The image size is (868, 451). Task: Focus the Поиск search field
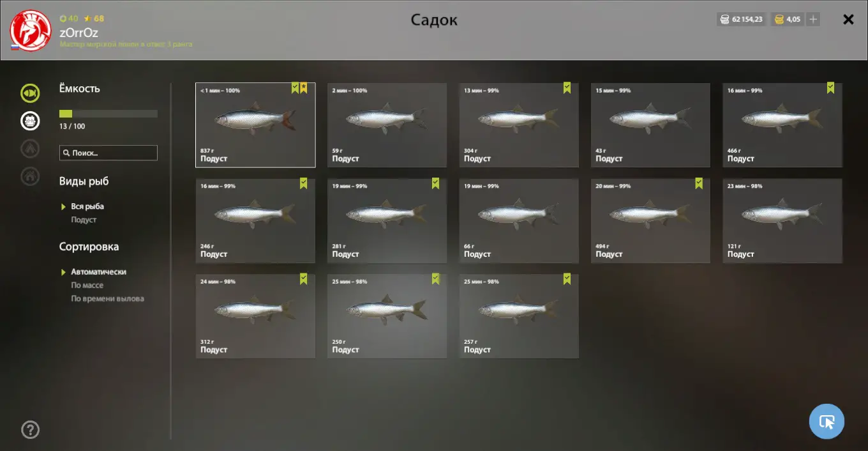coord(108,153)
